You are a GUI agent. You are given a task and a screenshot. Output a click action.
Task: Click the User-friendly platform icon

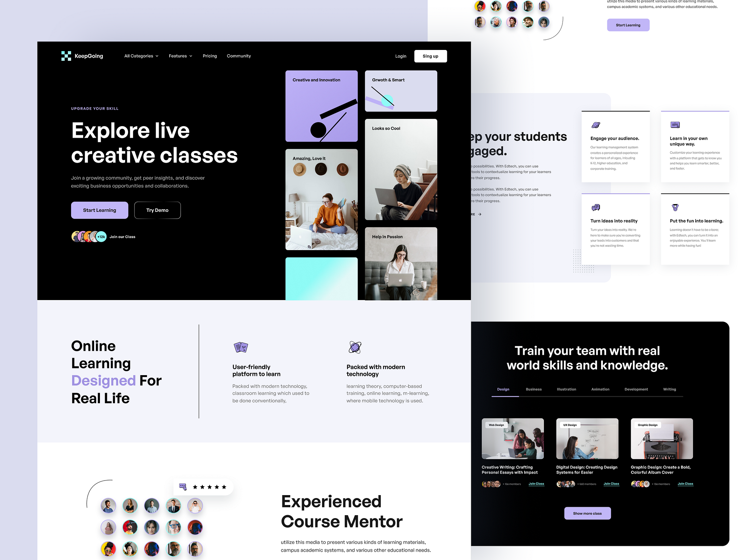pos(241,346)
